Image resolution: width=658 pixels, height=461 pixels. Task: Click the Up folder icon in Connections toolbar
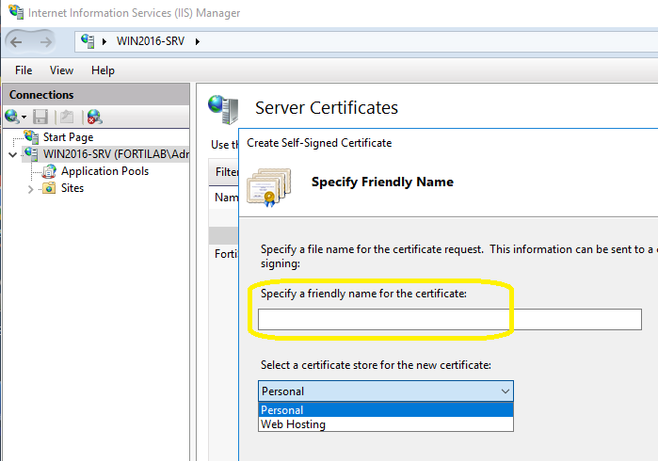[67, 117]
